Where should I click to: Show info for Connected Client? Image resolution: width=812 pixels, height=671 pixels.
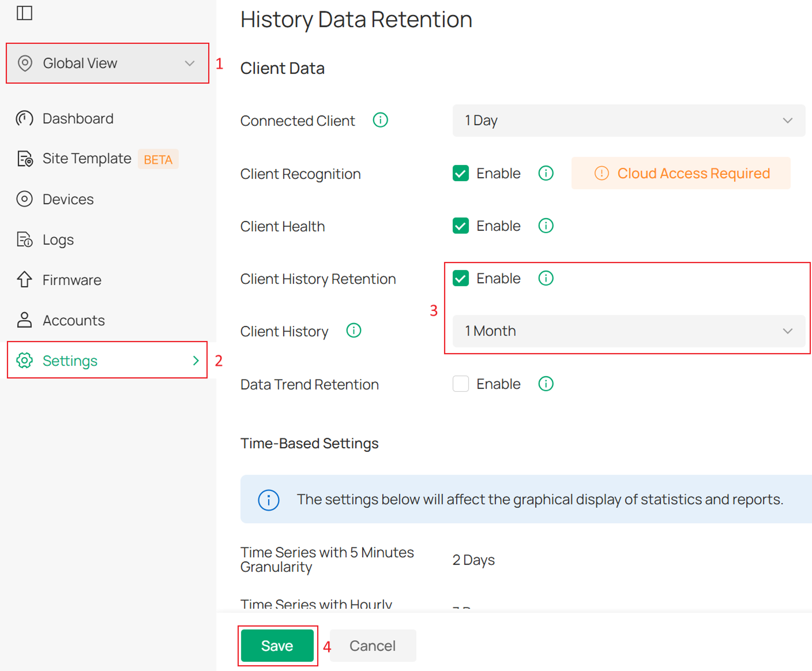click(380, 120)
